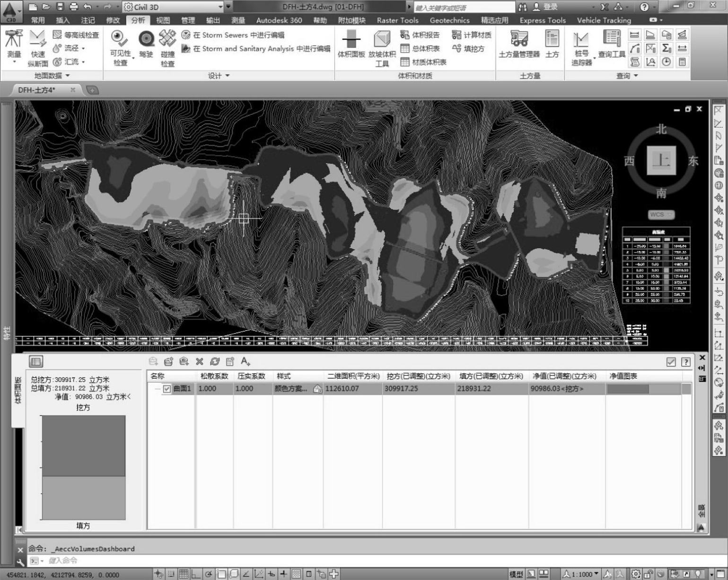Expand the 地面数据 panel dropdown
728x580 pixels.
(67, 76)
